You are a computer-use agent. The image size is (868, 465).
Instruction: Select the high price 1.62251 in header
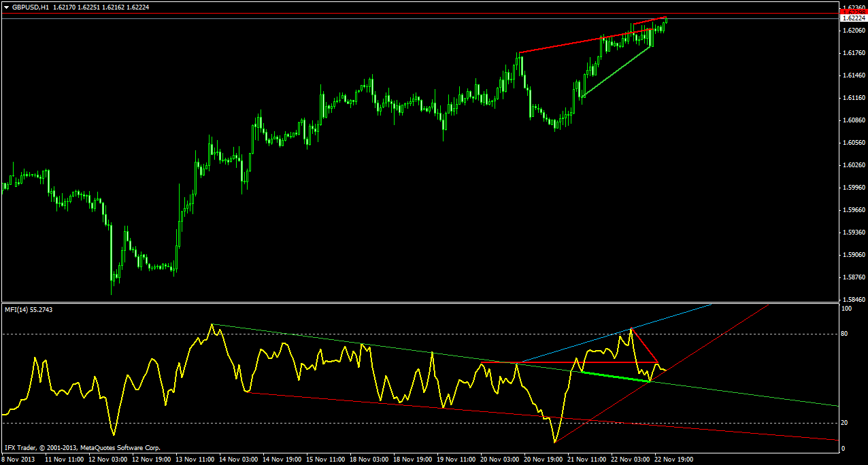click(90, 6)
